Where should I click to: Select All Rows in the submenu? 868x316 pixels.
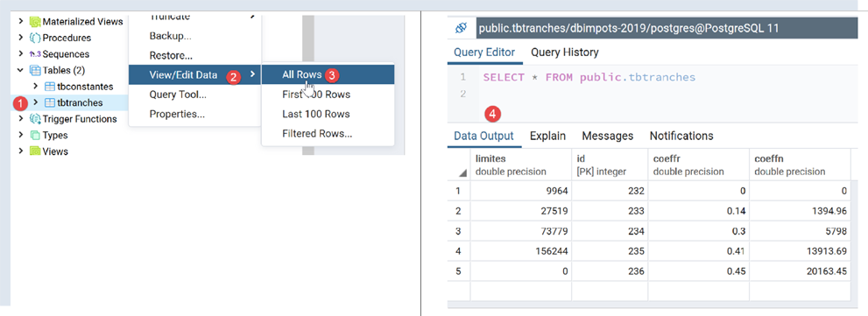point(328,74)
